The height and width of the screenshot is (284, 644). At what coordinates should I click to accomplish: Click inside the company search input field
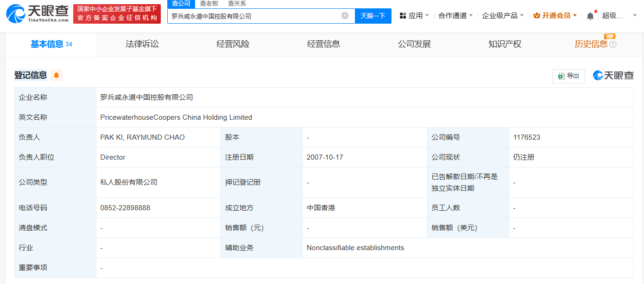[x=255, y=15]
